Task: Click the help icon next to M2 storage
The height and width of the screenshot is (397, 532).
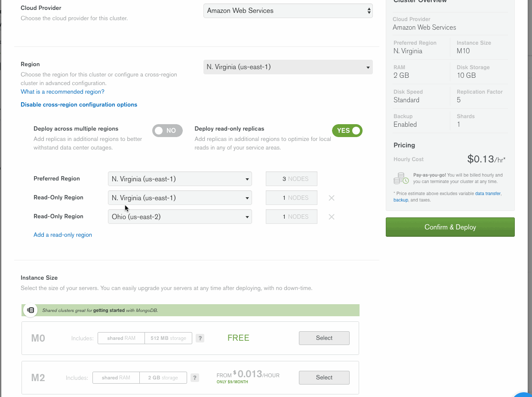Action: point(194,378)
